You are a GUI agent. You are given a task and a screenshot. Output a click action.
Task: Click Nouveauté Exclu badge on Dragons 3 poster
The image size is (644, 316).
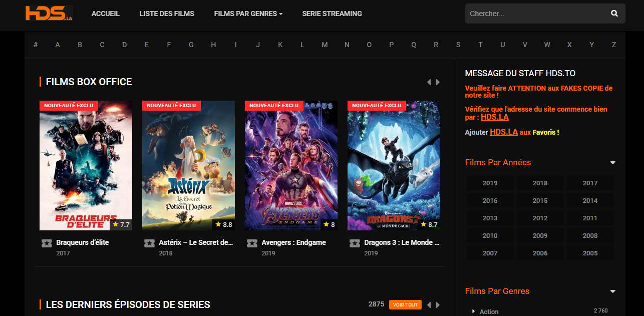tap(377, 106)
